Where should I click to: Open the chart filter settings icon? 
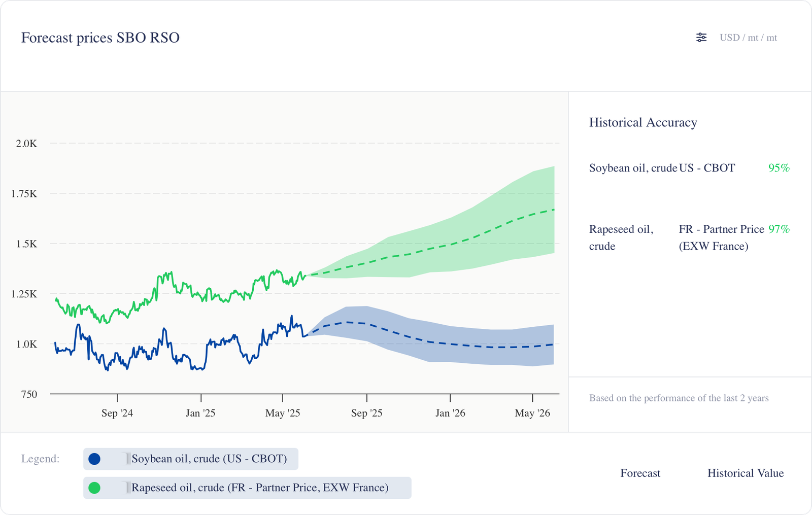(701, 38)
